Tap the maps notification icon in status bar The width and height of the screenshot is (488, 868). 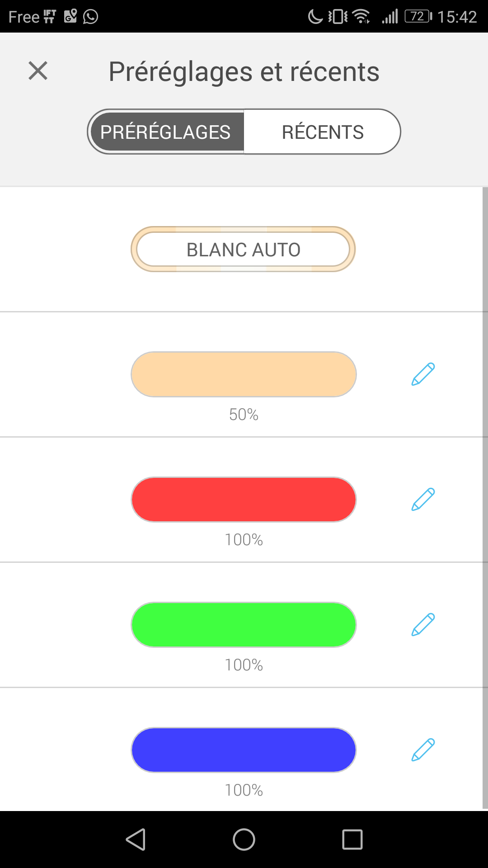tap(70, 16)
